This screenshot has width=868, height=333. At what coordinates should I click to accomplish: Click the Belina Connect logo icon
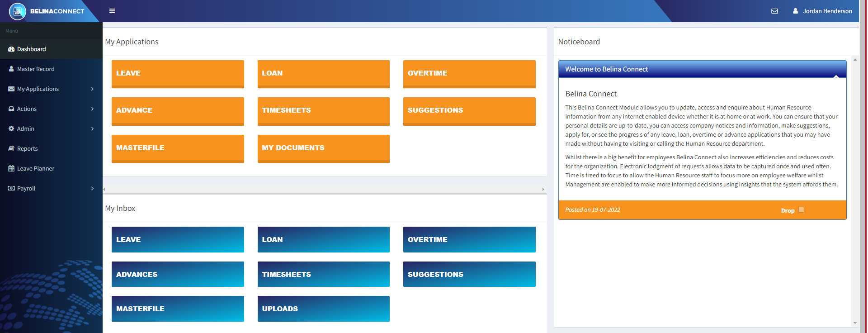click(18, 11)
